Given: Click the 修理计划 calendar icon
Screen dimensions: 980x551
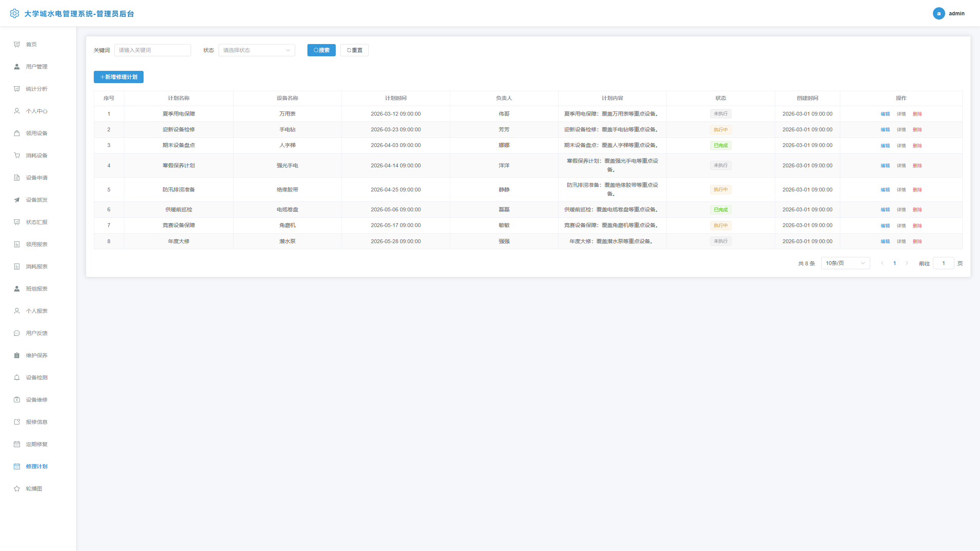Looking at the screenshot, I should pyautogui.click(x=17, y=466).
